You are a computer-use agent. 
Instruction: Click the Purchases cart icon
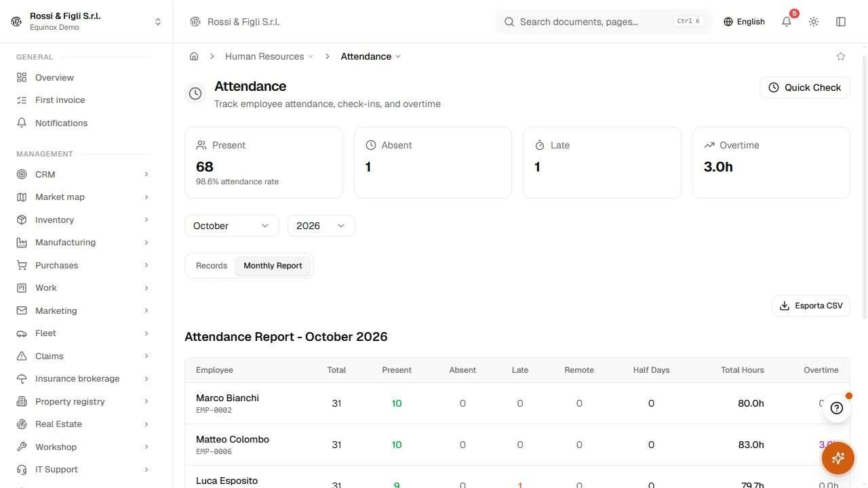pyautogui.click(x=22, y=265)
